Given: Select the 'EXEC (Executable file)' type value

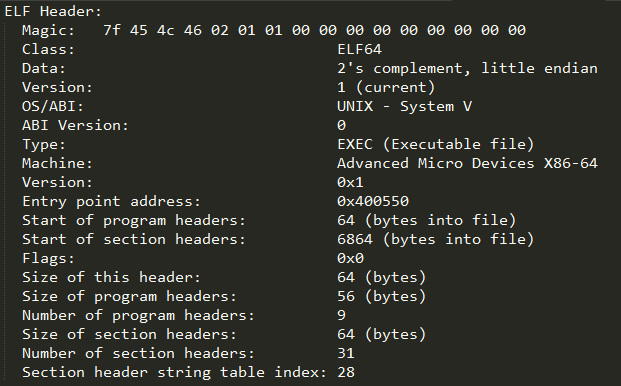Looking at the screenshot, I should (x=436, y=144).
